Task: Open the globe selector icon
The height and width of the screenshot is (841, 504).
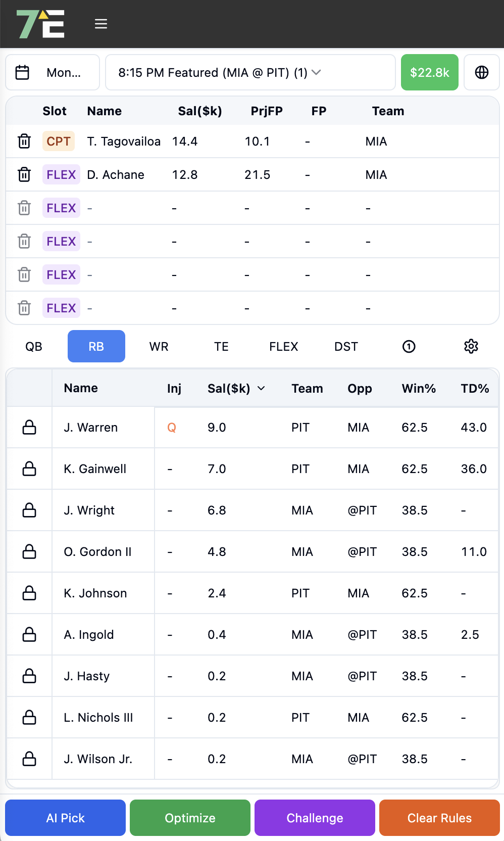Action: pyautogui.click(x=481, y=72)
